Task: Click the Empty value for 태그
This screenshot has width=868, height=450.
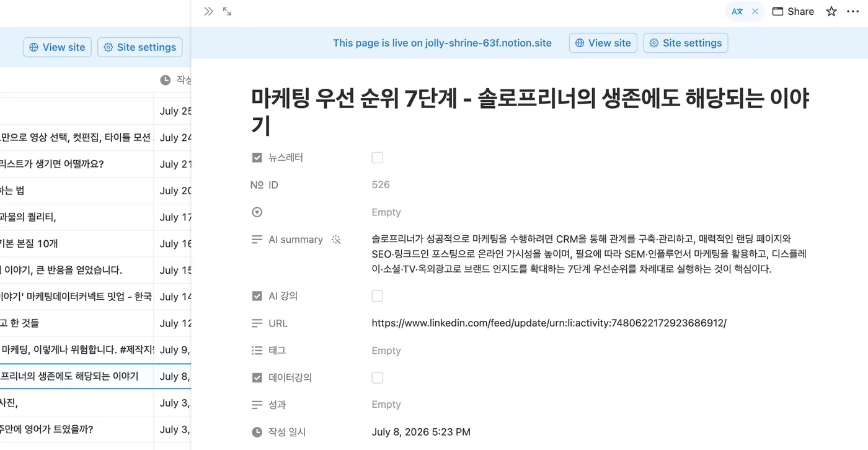Action: click(x=386, y=351)
